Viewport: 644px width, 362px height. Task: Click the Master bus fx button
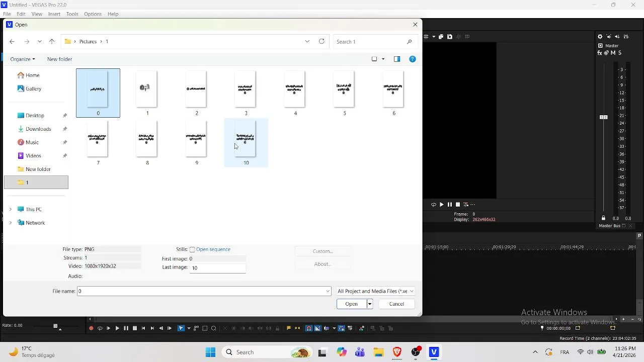click(x=600, y=53)
